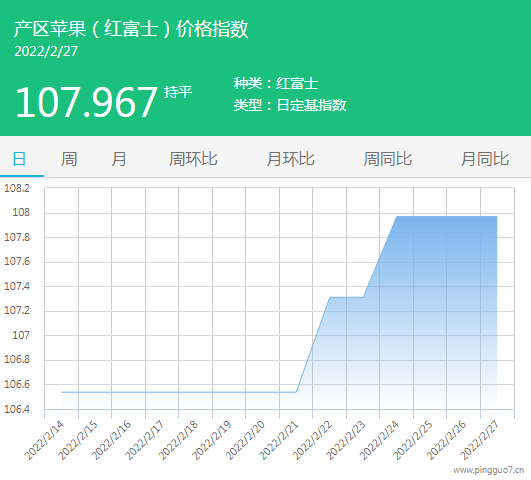Click the 2022/2/14 x-axis date label
The width and height of the screenshot is (531, 480).
point(44,440)
